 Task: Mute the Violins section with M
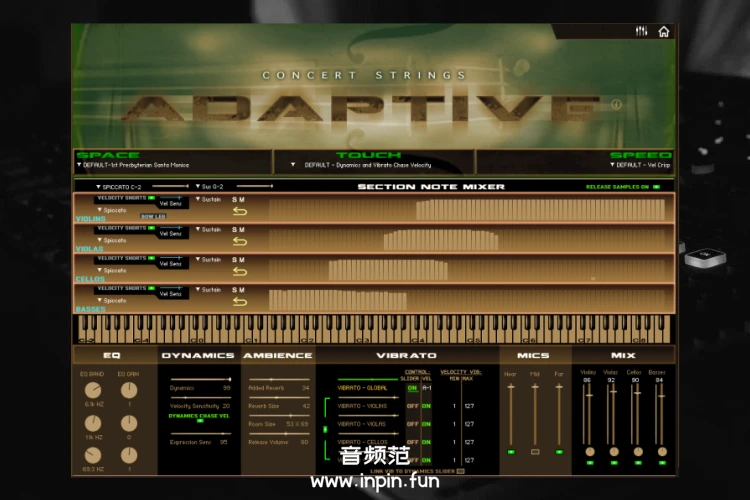(242, 200)
